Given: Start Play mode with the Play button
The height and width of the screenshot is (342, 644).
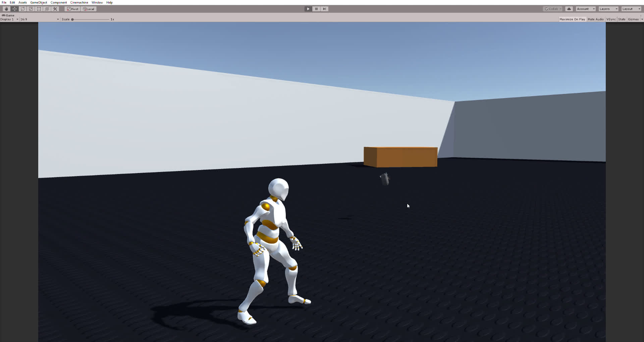Looking at the screenshot, I should [x=308, y=9].
